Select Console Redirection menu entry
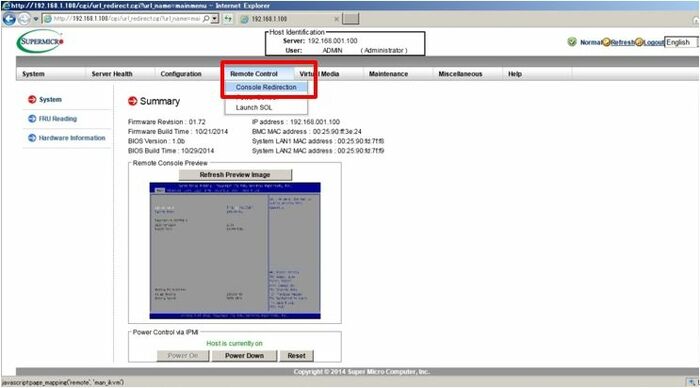The width and height of the screenshot is (700, 388). pos(266,87)
